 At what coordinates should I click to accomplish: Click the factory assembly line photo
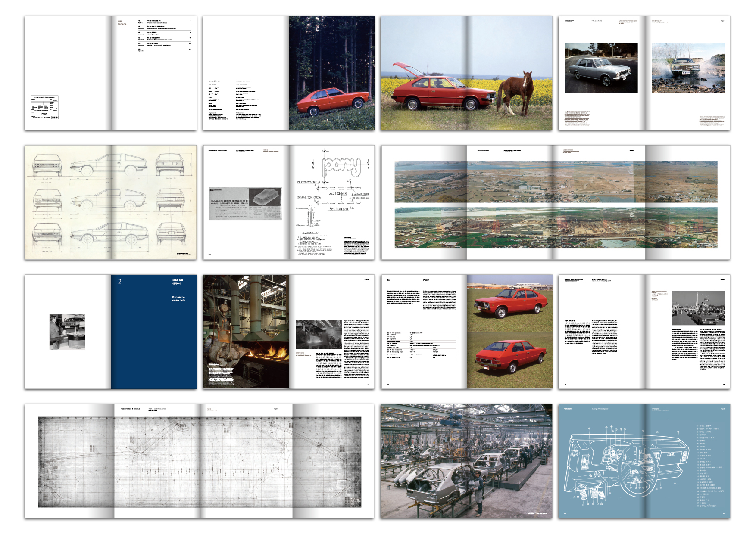coord(466,461)
